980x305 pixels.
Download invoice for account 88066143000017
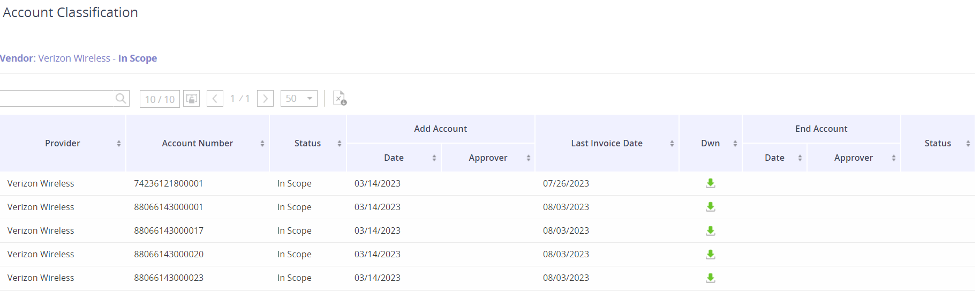click(710, 230)
